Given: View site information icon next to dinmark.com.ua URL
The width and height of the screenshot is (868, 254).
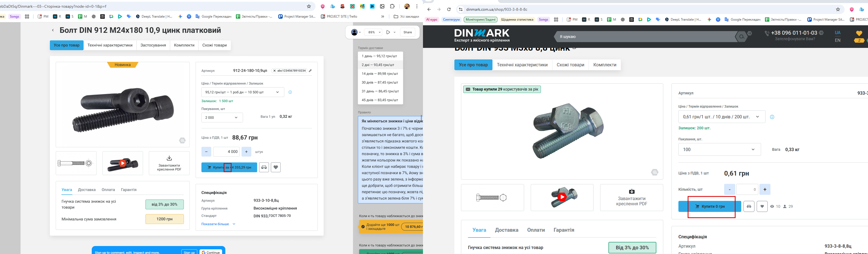Looking at the screenshot, I should click(x=461, y=9).
